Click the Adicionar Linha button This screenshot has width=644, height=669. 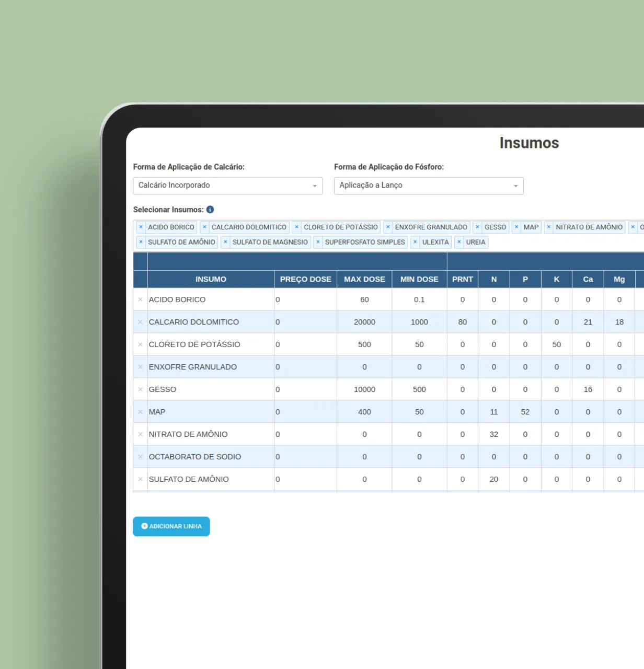[171, 526]
